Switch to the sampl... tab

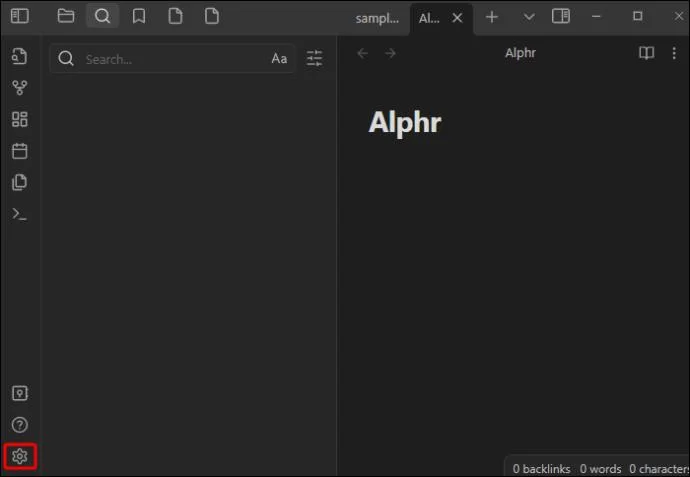pos(377,18)
